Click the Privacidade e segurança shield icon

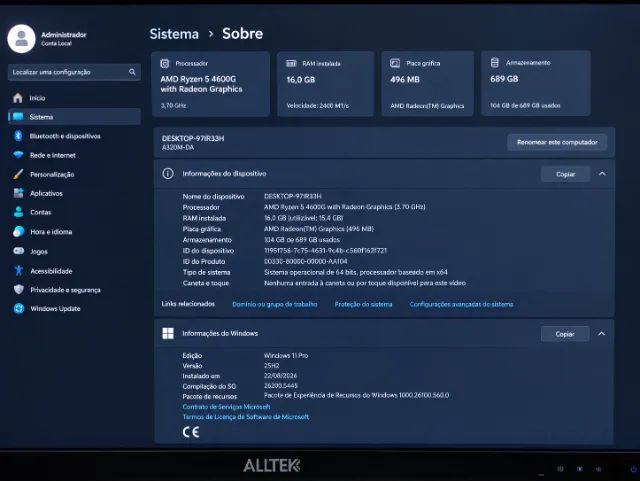coord(19,289)
